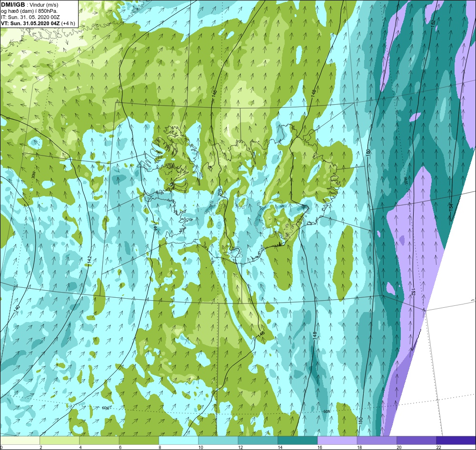
Task: Click the 30W longitude label
Action: pyautogui.click(x=33, y=176)
